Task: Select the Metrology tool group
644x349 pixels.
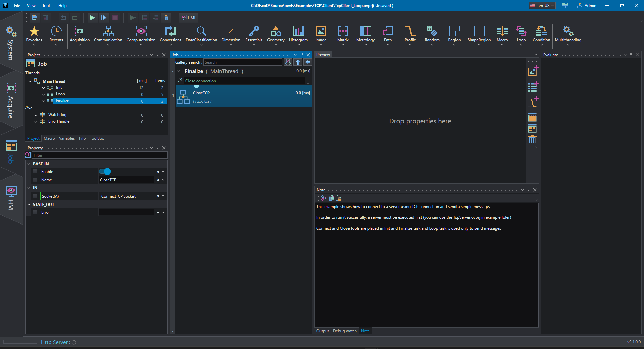Action: [x=365, y=34]
